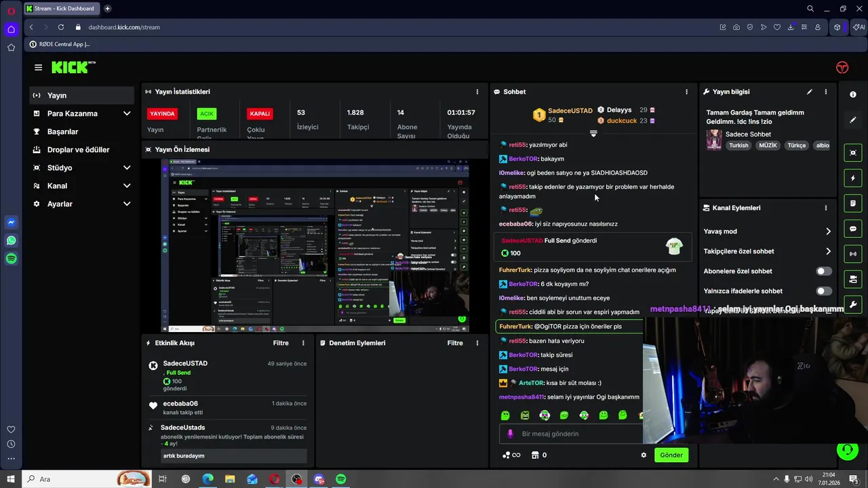Viewport: 868px width, 488px height.
Task: Open Sadece Sohbet category thumbnail
Action: coord(714,140)
